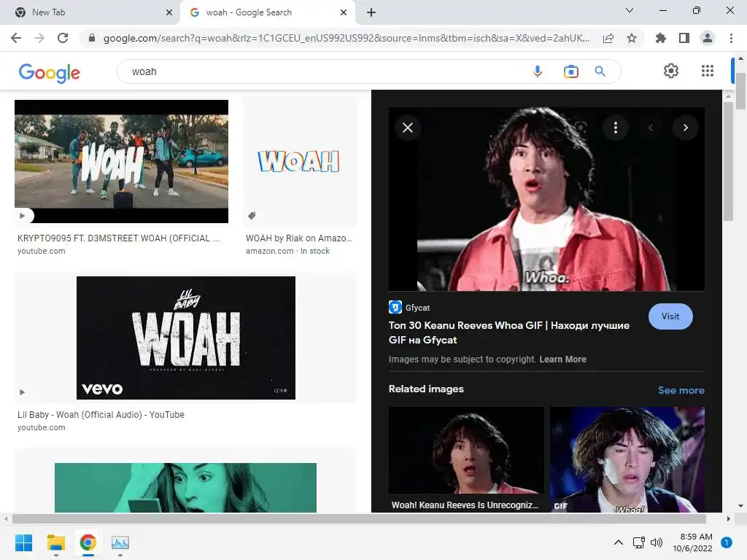Click the blue magnifier search button
747x560 pixels.
(x=600, y=71)
